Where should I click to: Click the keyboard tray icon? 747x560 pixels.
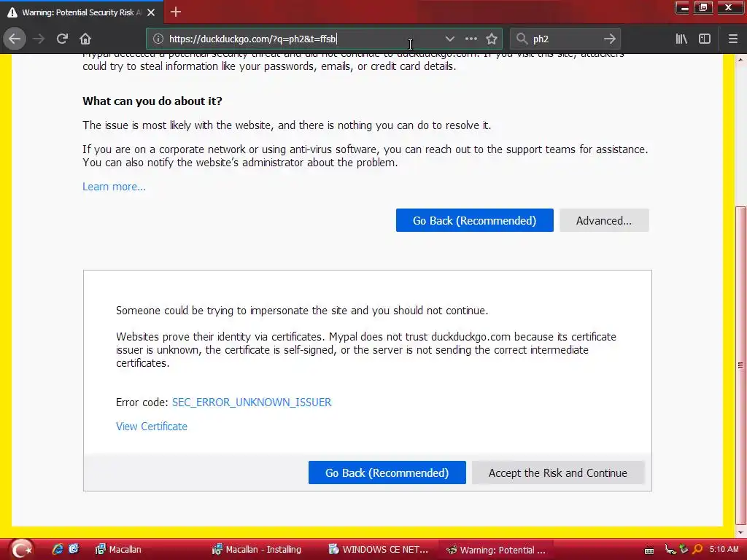click(x=649, y=551)
